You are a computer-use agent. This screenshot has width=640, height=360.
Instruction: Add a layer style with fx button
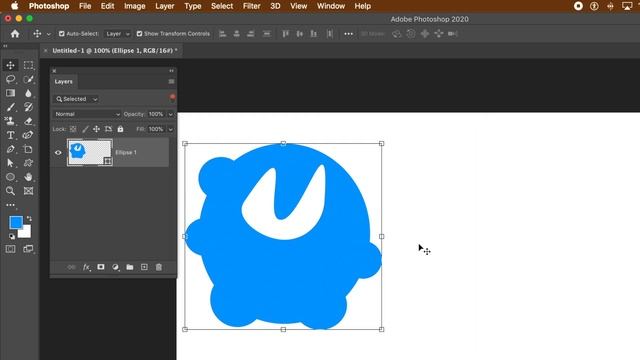tap(86, 267)
